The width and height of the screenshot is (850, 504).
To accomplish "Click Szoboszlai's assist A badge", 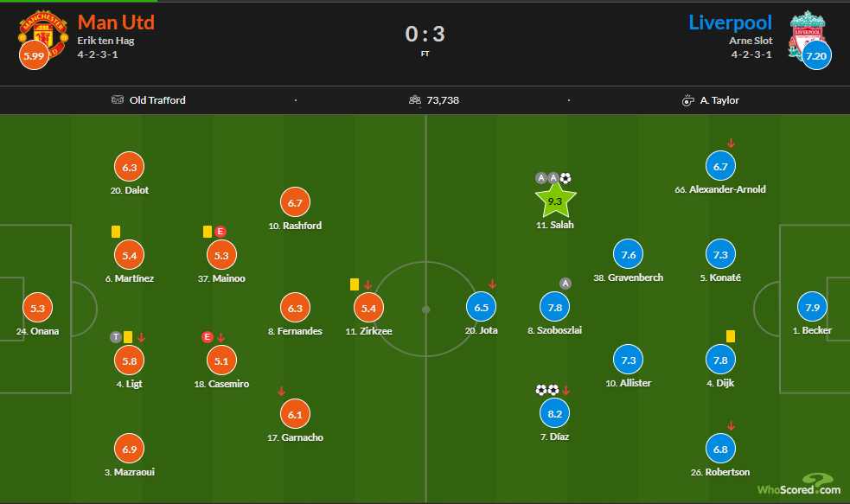I will click(x=566, y=284).
